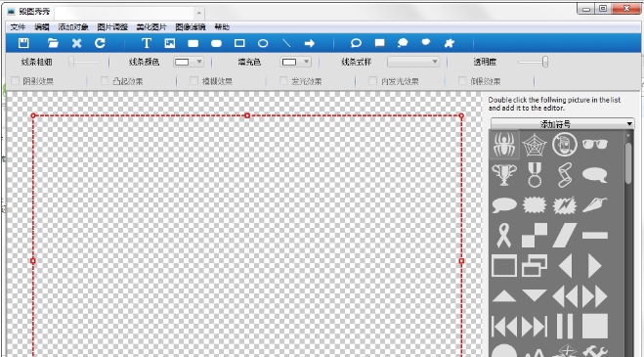Screen dimensions: 644x357
Task: Enable the 模糊效果 checkbox
Action: tap(193, 81)
